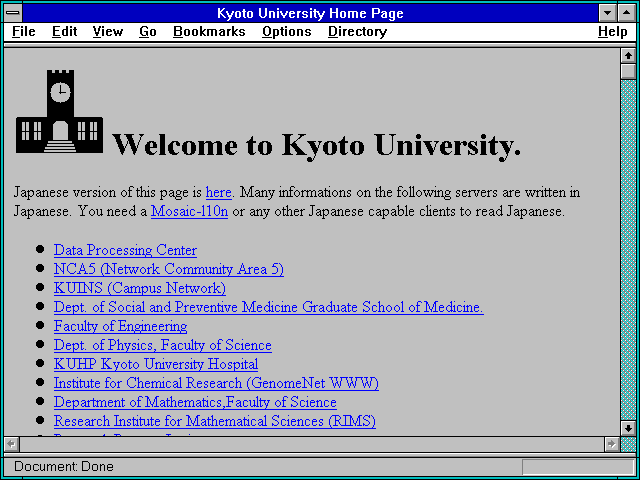Image resolution: width=640 pixels, height=480 pixels.
Task: Open the Edit menu
Action: [64, 32]
